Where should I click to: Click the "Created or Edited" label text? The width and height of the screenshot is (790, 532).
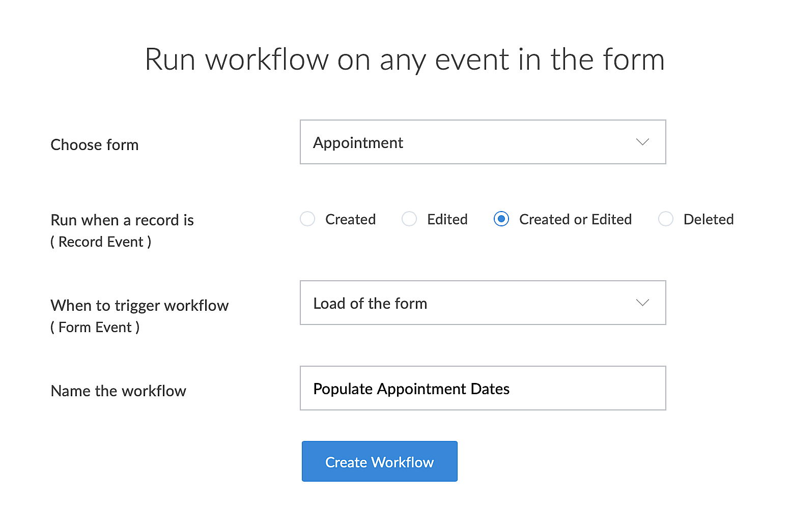pos(575,220)
